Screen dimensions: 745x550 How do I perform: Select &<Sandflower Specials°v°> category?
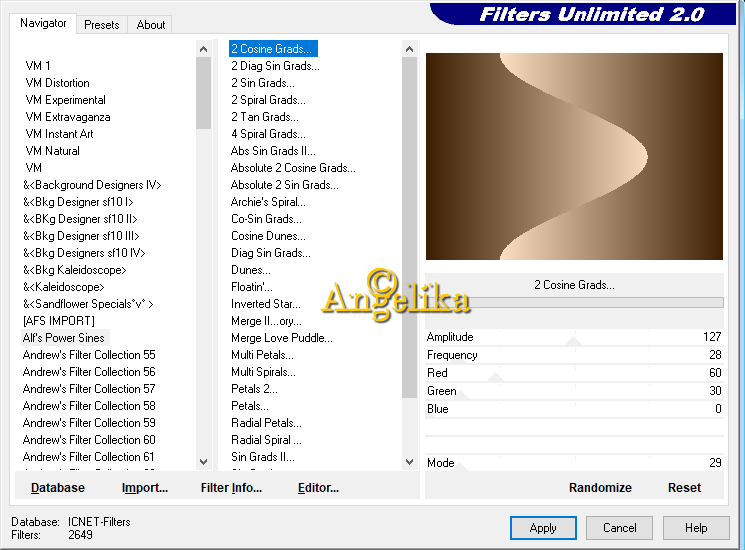point(88,304)
